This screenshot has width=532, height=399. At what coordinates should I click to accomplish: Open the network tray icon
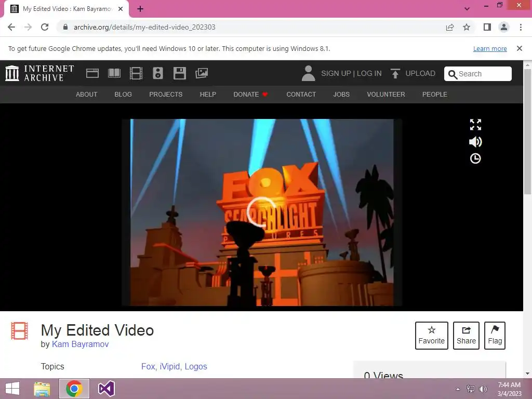(471, 389)
